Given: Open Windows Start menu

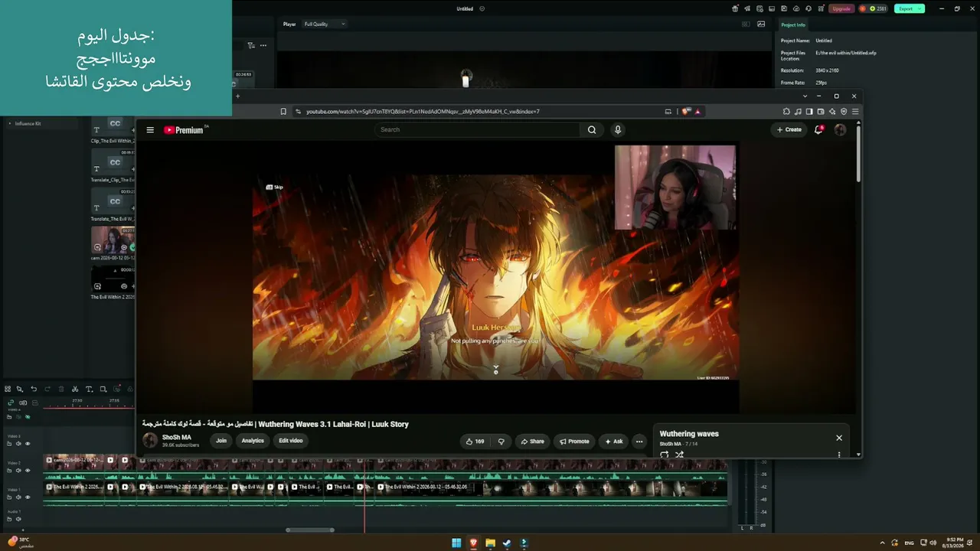Looking at the screenshot, I should coord(456,543).
